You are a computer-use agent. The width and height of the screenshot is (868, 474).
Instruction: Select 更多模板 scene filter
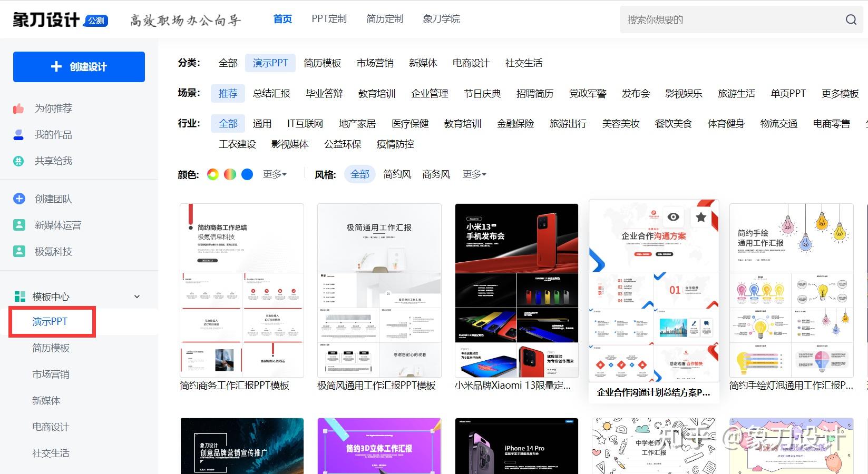[x=840, y=93]
